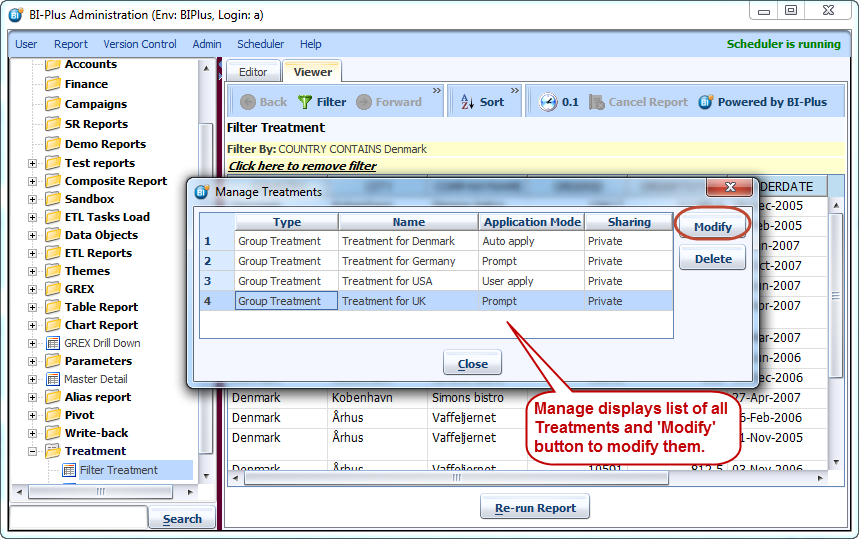This screenshot has height=539, width=859.
Task: Click the Filter funnel icon in toolbar
Action: pyautogui.click(x=305, y=102)
